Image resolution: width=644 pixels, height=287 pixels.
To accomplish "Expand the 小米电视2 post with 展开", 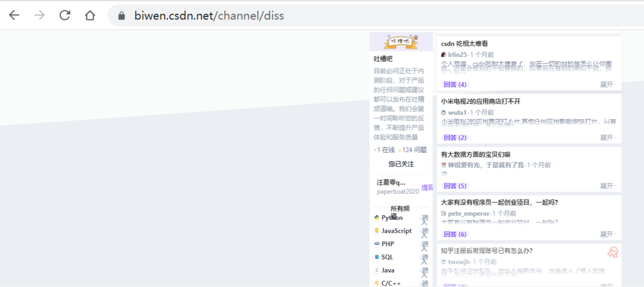I will click(x=607, y=137).
